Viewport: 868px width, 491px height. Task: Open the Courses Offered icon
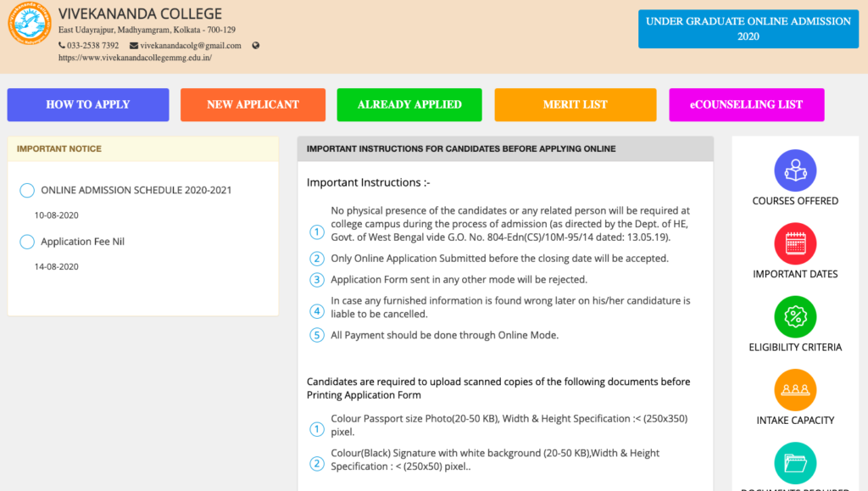[795, 170]
